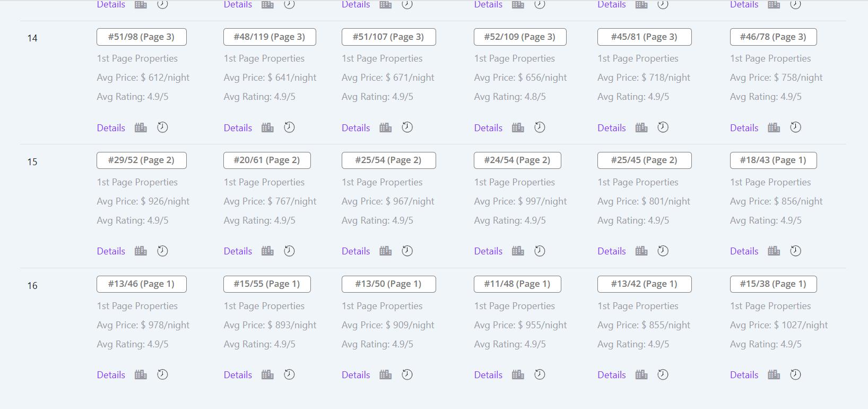
Task: Select the building icon in the #25/54 cell
Action: [386, 251]
